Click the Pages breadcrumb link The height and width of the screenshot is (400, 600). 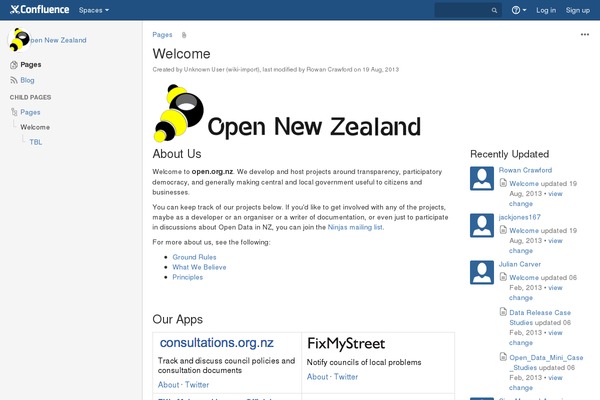point(162,35)
